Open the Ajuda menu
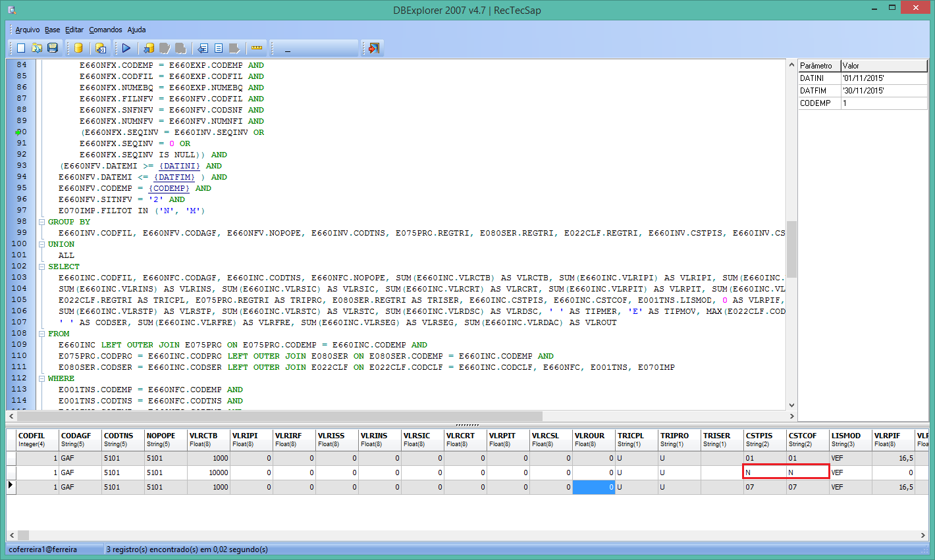935x560 pixels. (136, 30)
